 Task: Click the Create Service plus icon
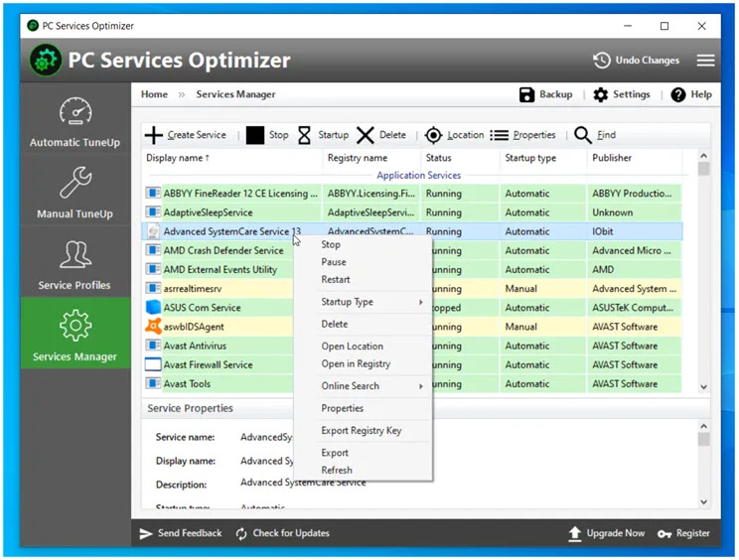pyautogui.click(x=154, y=135)
